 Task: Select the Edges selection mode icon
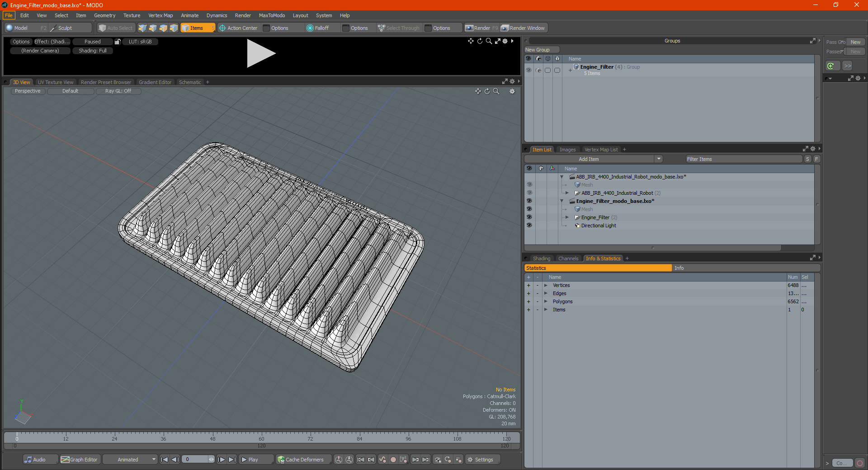tap(153, 28)
